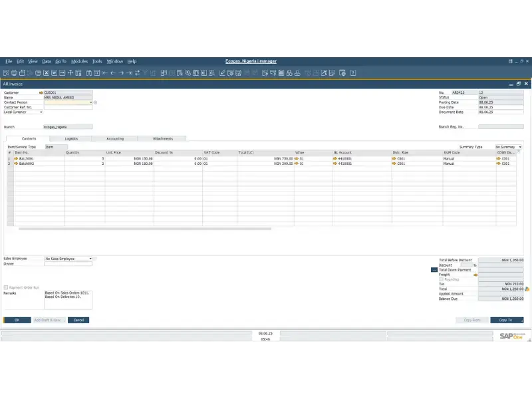Click the Copy To button
Image resolution: width=532 pixels, height=399 pixels.
coord(507,320)
